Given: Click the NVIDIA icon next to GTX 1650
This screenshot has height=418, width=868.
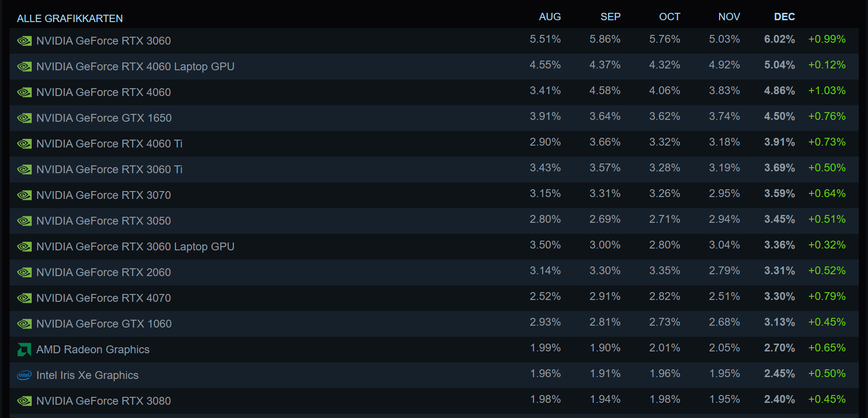Looking at the screenshot, I should (24, 118).
